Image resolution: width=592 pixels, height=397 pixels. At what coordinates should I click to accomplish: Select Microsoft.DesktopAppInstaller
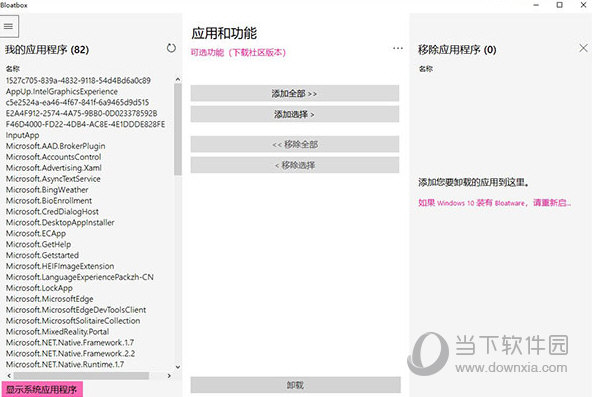pyautogui.click(x=60, y=223)
